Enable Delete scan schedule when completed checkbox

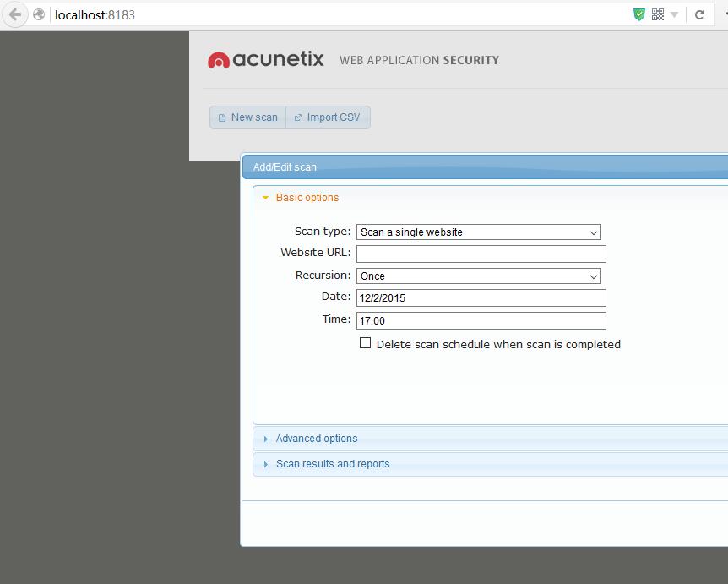point(366,343)
